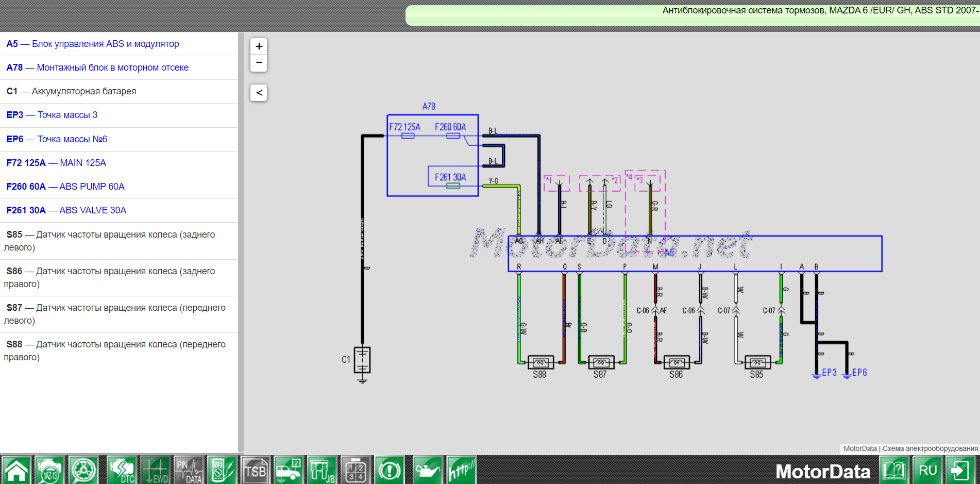Open the J/B fuse box icon
The image size is (980, 484).
[x=322, y=470]
